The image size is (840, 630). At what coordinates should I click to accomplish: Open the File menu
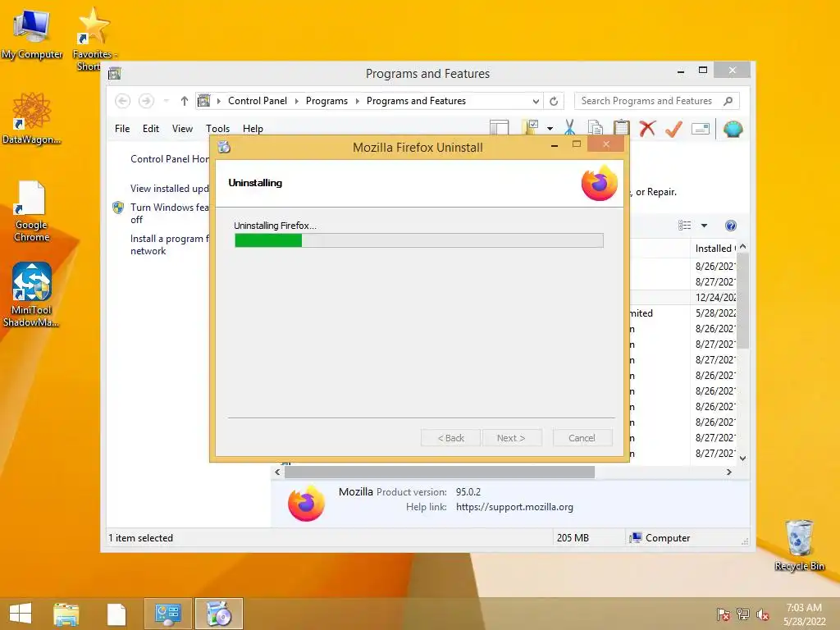[x=122, y=129]
